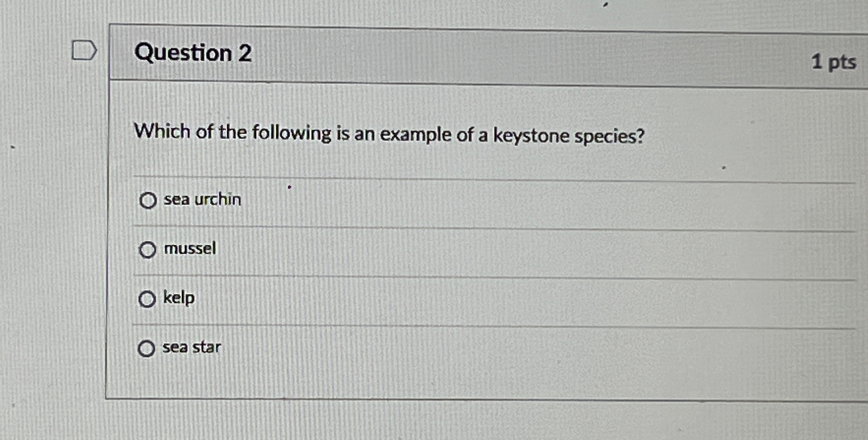Click the bookmark marker left of the question
This screenshot has height=440, width=868.
pyautogui.click(x=84, y=51)
